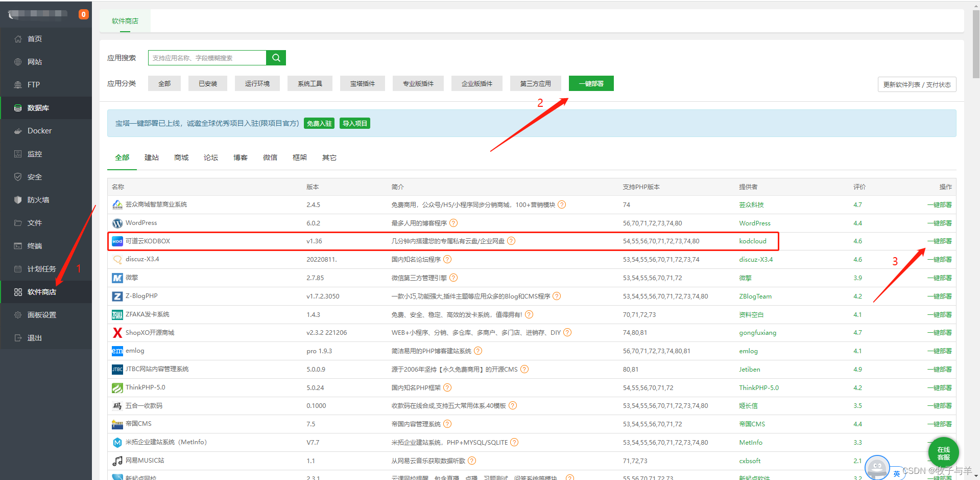Click the 软件商店 page tab at top
The width and height of the screenshot is (980, 480).
(x=125, y=21)
